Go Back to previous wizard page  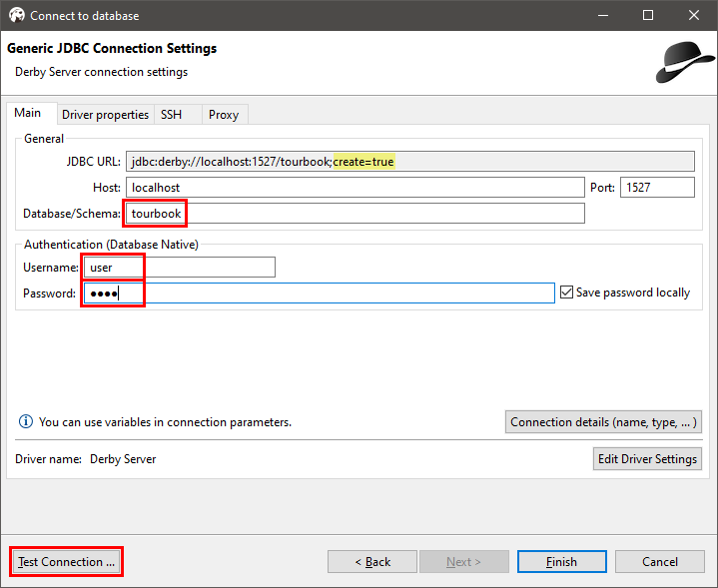click(372, 562)
